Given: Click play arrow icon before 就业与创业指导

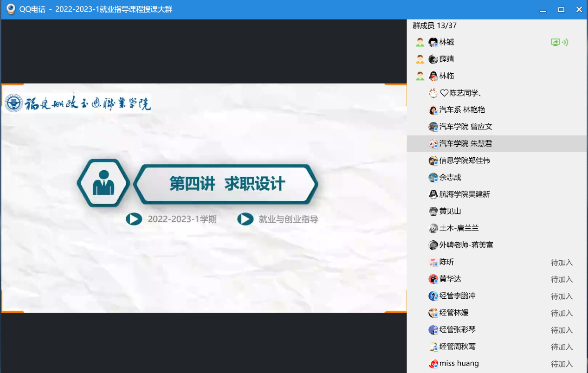Looking at the screenshot, I should [245, 219].
